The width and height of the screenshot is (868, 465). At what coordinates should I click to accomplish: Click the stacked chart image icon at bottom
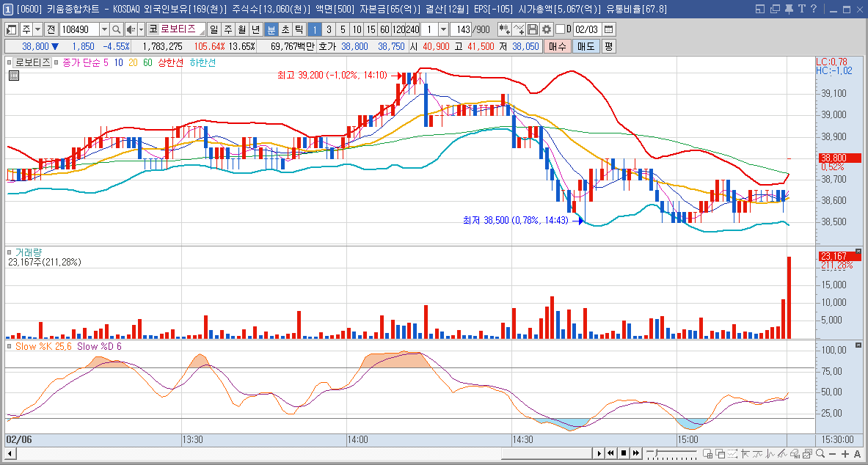pyautogui.click(x=808, y=453)
